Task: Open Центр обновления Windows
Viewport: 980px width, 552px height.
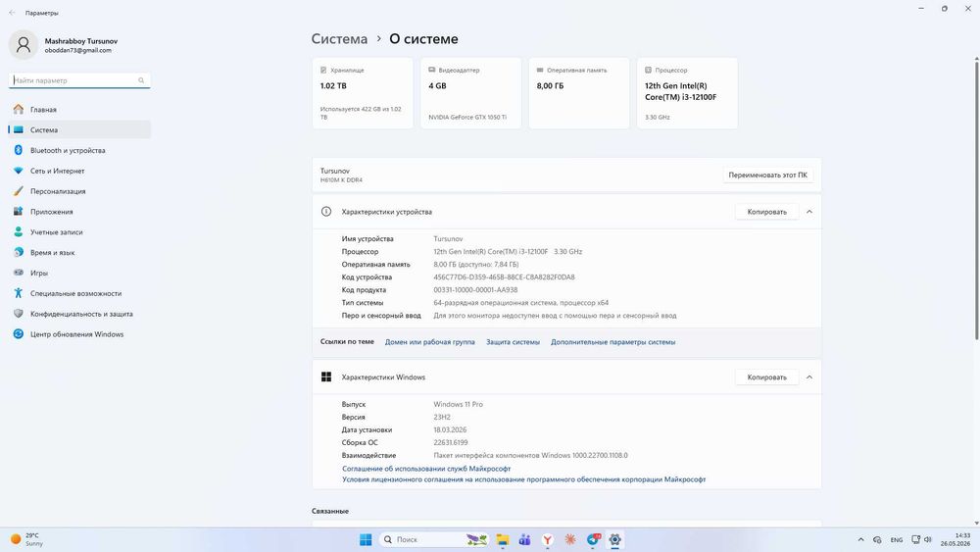Action: (79, 333)
